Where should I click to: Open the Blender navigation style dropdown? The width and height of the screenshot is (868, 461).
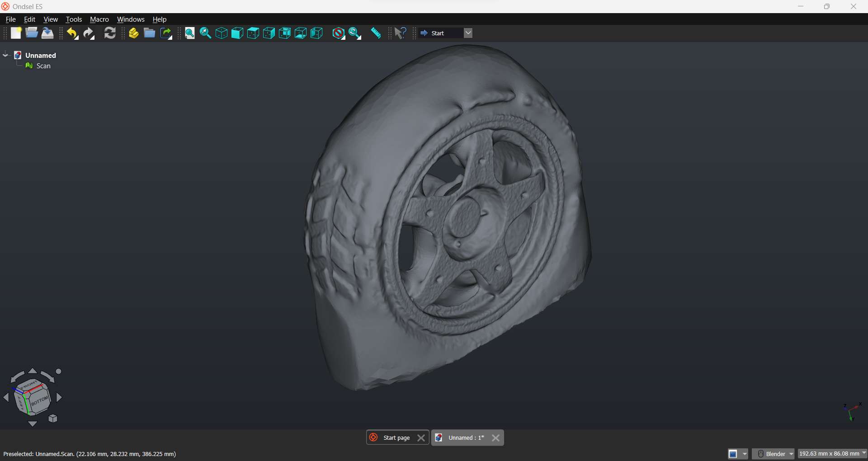[x=774, y=454]
